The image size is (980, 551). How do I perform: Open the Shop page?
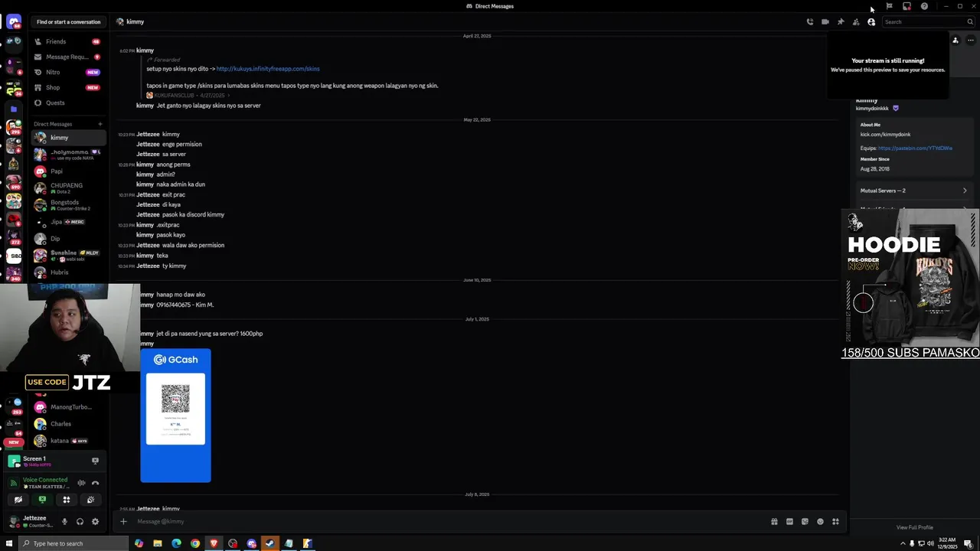(x=69, y=87)
